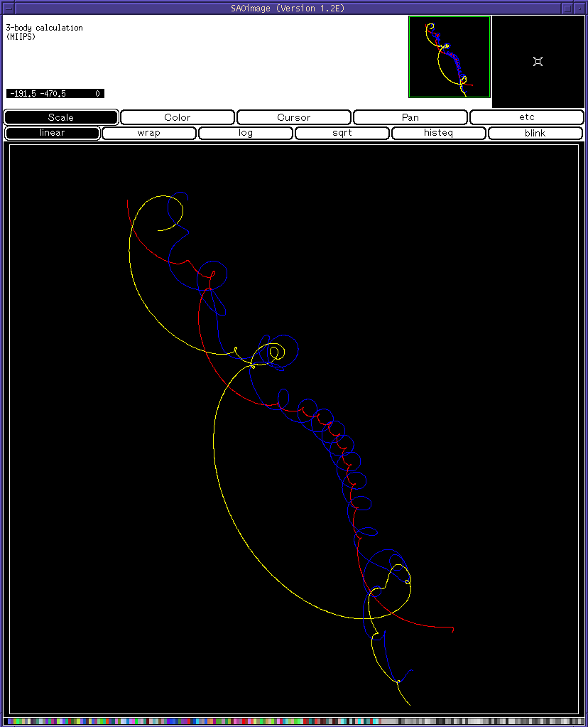Image resolution: width=588 pixels, height=727 pixels.
Task: Click the magnifier cursor panel
Action: pyautogui.click(x=538, y=62)
